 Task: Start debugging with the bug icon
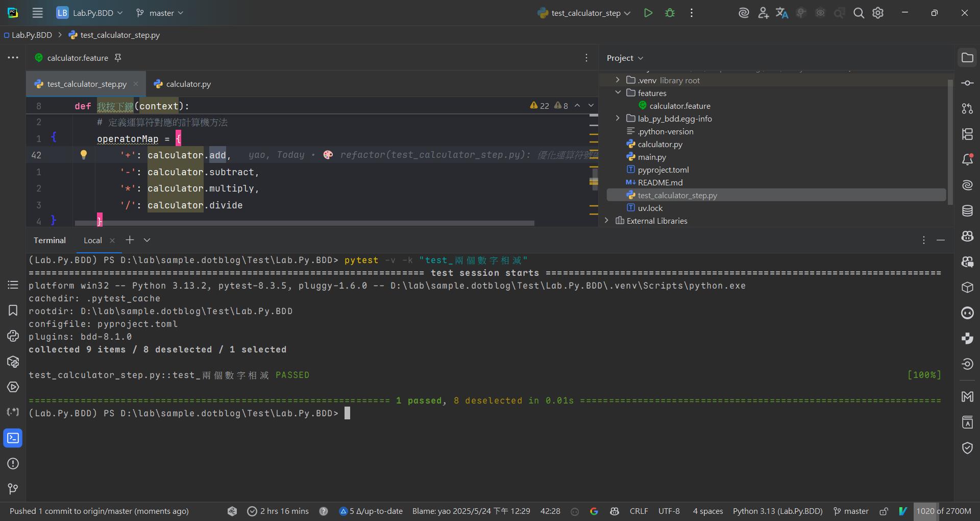pos(670,13)
